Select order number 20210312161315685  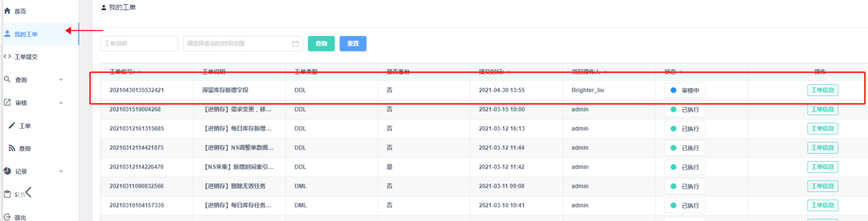pos(137,129)
